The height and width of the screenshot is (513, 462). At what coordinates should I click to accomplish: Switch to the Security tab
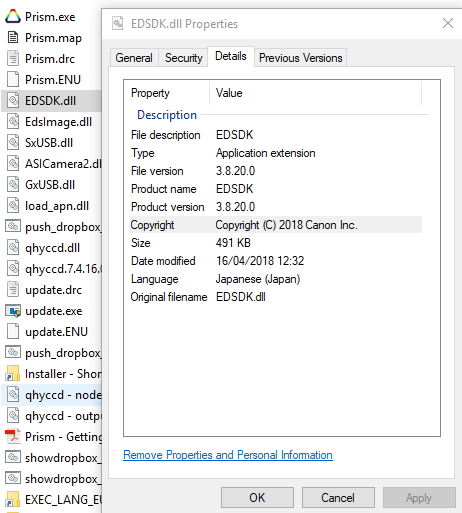pos(184,58)
